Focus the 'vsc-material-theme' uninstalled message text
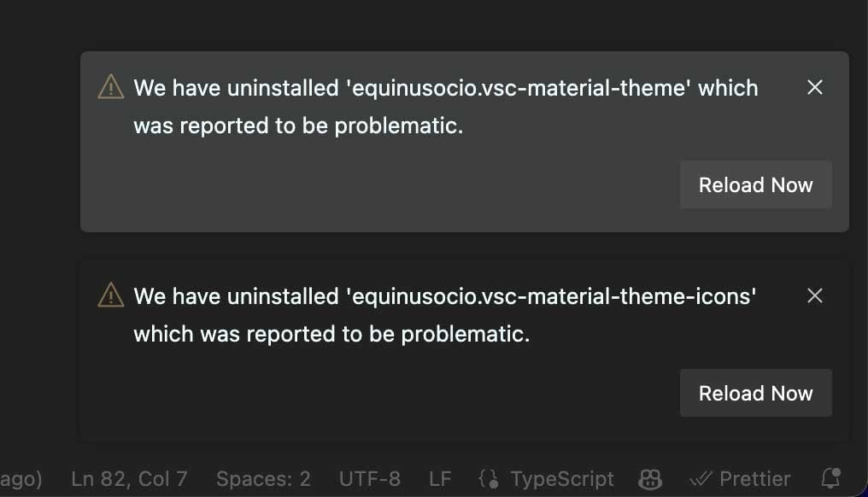This screenshot has height=497, width=868. [x=444, y=107]
